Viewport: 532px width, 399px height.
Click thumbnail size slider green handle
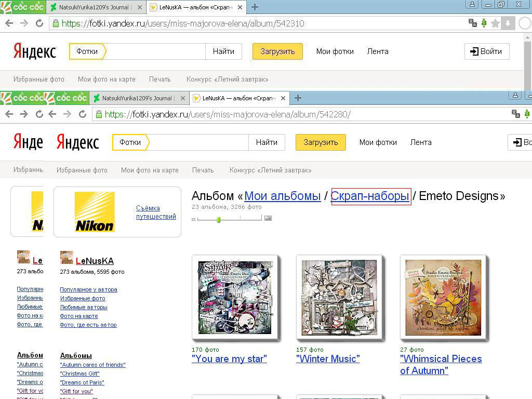pyautogui.click(x=219, y=220)
